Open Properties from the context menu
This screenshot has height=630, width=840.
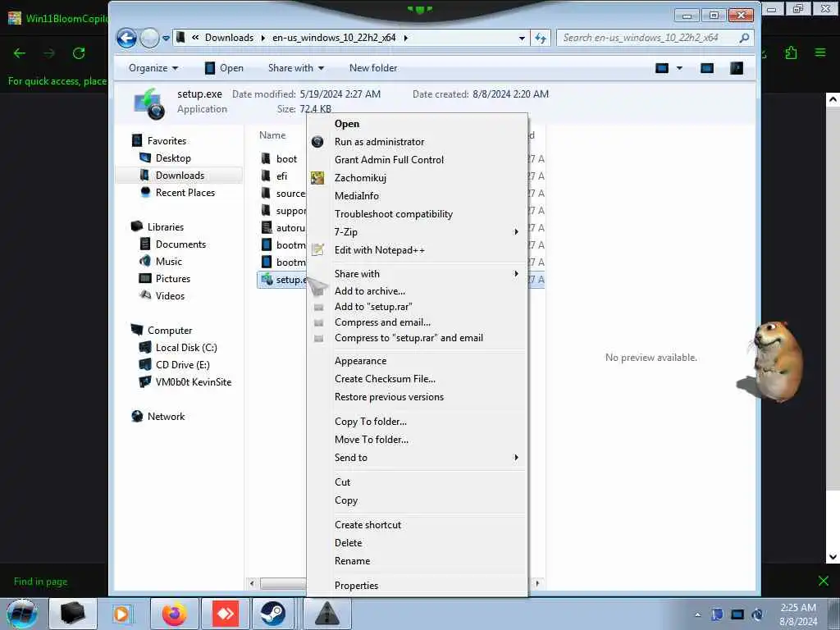pos(417,586)
